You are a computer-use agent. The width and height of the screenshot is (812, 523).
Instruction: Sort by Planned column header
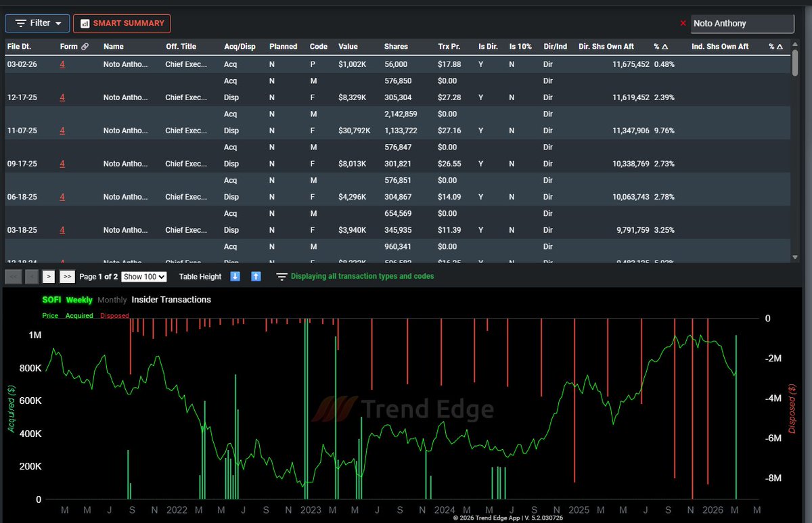pyautogui.click(x=283, y=47)
